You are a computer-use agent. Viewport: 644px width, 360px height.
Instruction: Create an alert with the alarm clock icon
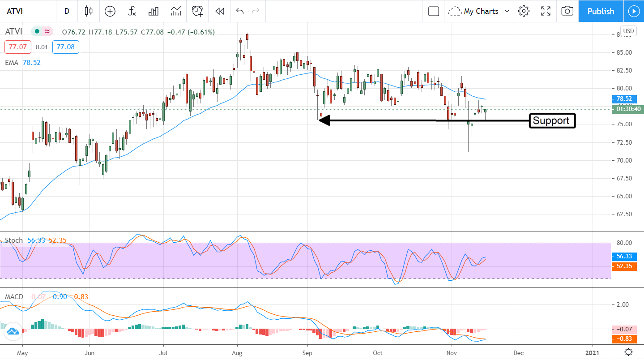[x=198, y=11]
